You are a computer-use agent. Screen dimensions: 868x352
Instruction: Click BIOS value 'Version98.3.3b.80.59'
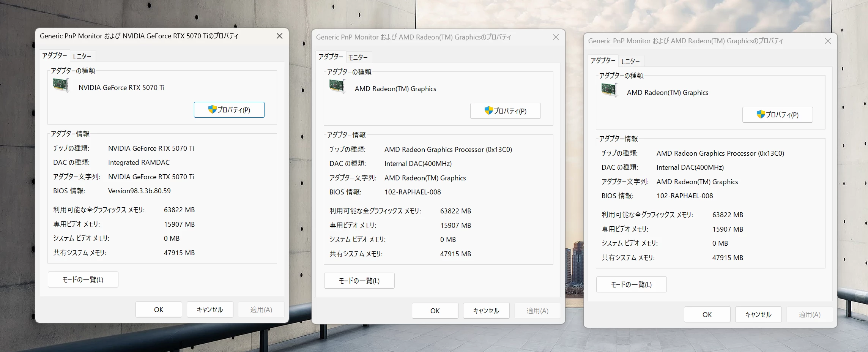(139, 191)
